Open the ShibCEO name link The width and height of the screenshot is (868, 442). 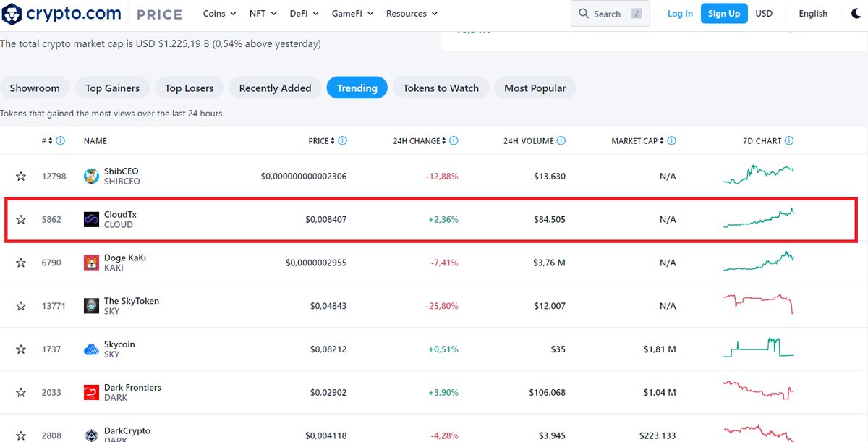pyautogui.click(x=122, y=171)
